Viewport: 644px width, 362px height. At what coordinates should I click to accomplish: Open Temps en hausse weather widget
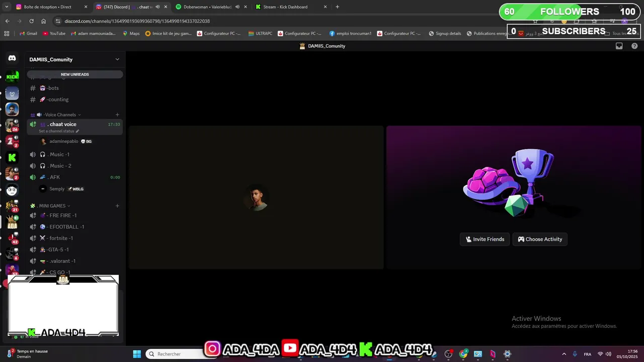pos(28,354)
